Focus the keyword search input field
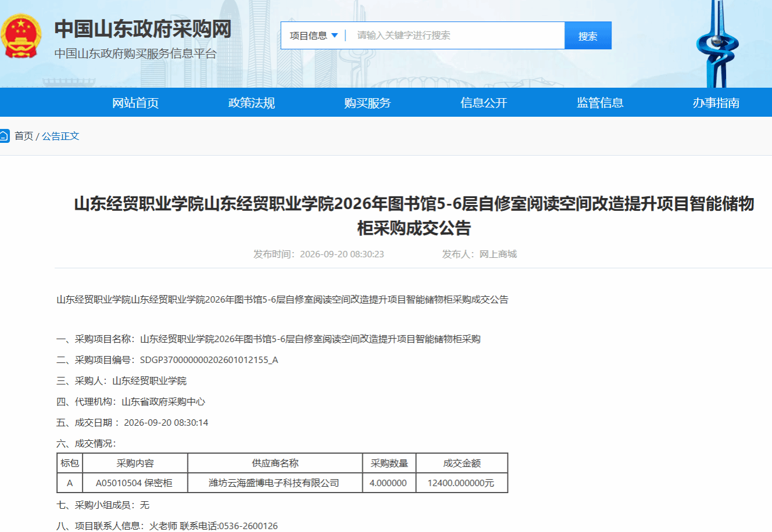The width and height of the screenshot is (772, 532). coord(456,35)
